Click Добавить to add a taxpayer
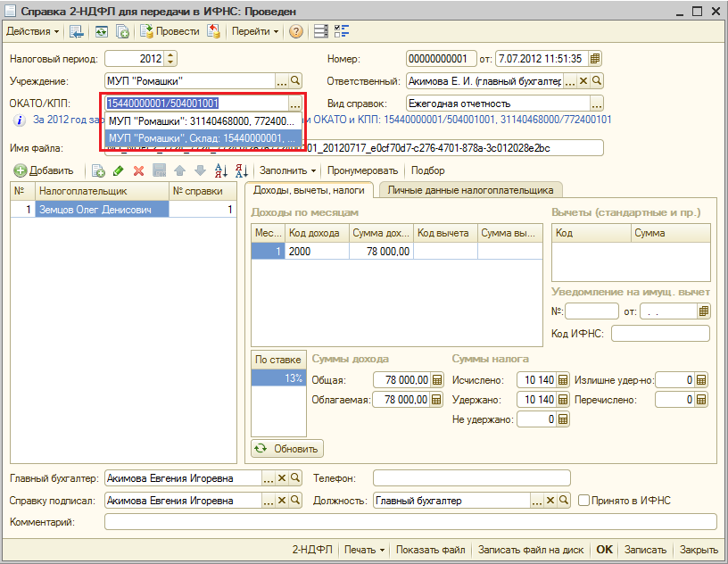728x564 pixels. [x=45, y=170]
